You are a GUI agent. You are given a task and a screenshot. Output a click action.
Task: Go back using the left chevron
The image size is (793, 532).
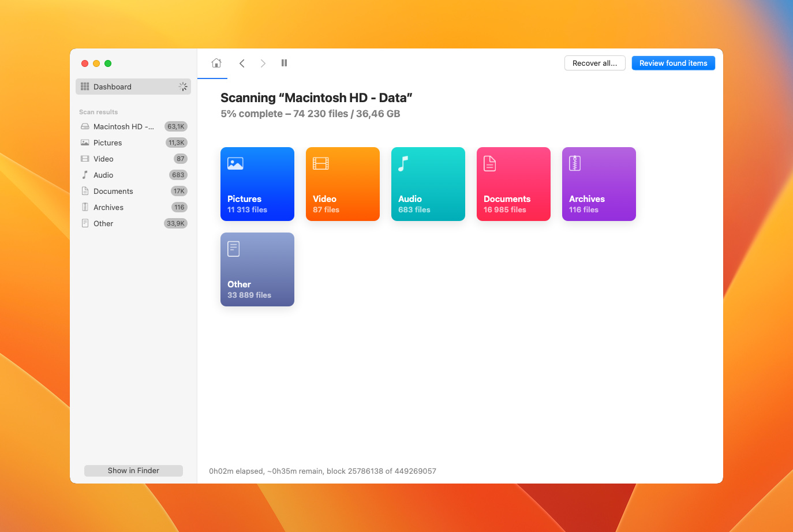click(242, 63)
